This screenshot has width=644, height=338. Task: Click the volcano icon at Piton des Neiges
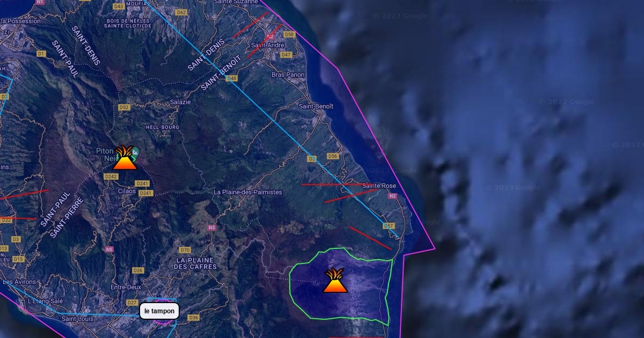(125, 158)
